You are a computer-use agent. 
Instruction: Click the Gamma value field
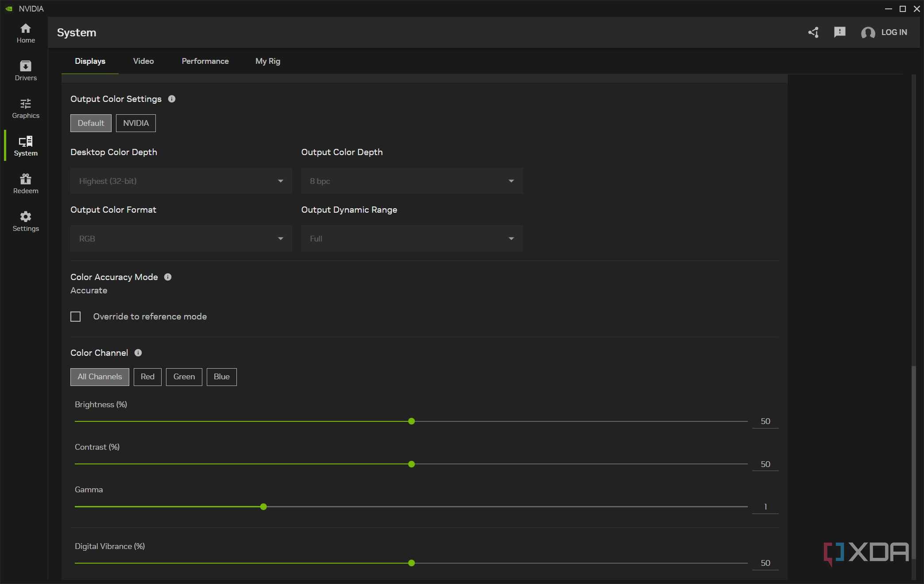765,507
